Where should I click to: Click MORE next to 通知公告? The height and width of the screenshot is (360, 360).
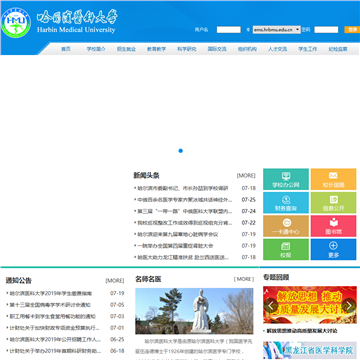click(115, 281)
